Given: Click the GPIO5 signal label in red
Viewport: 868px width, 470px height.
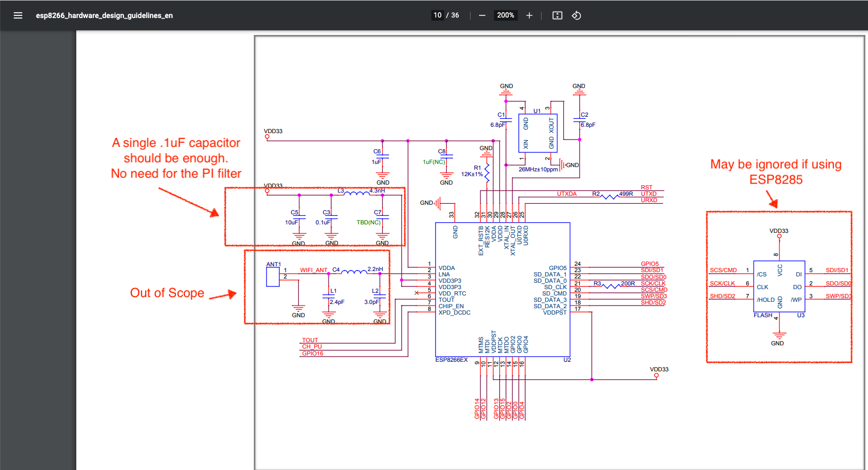Looking at the screenshot, I should click(650, 264).
